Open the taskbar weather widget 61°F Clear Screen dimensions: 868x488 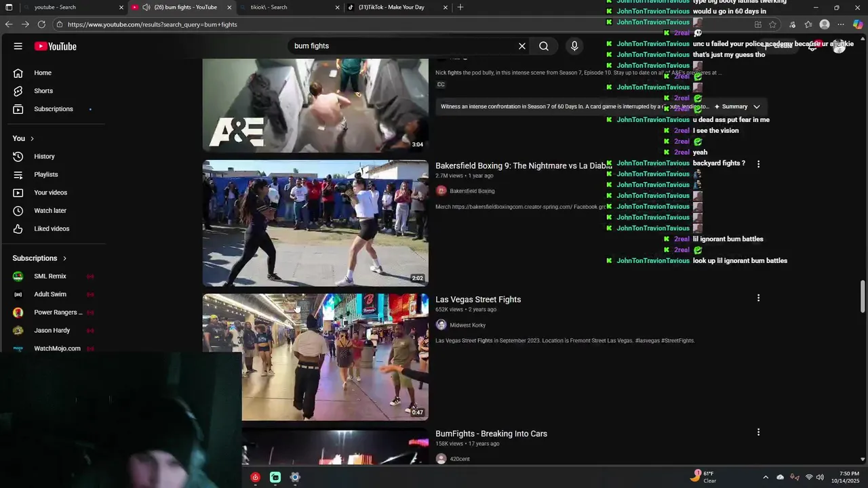(703, 476)
